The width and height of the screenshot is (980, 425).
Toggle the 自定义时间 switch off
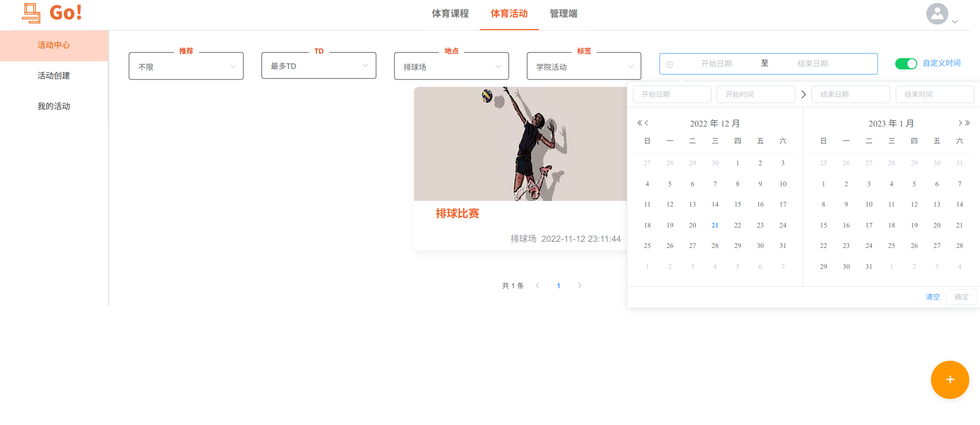[906, 63]
